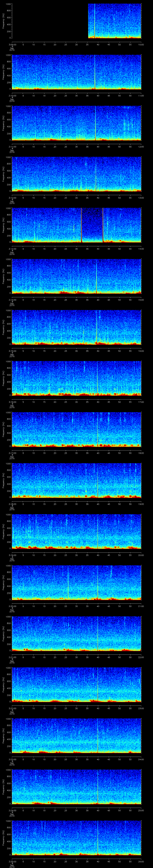Select the 3:21:00 time axis label

click(x=12, y=657)
